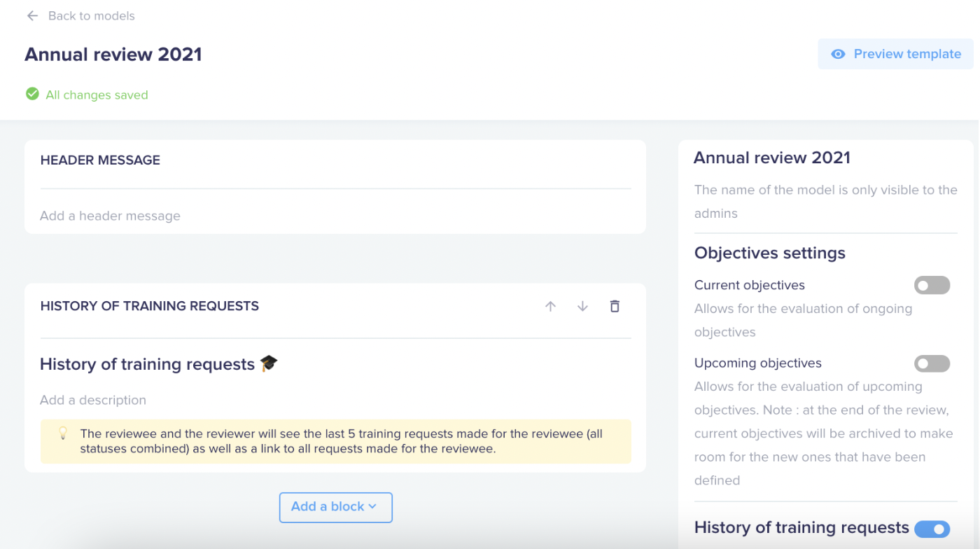980x549 pixels.
Task: Edit the Annual review 2021 model name in sidebar
Action: click(772, 158)
